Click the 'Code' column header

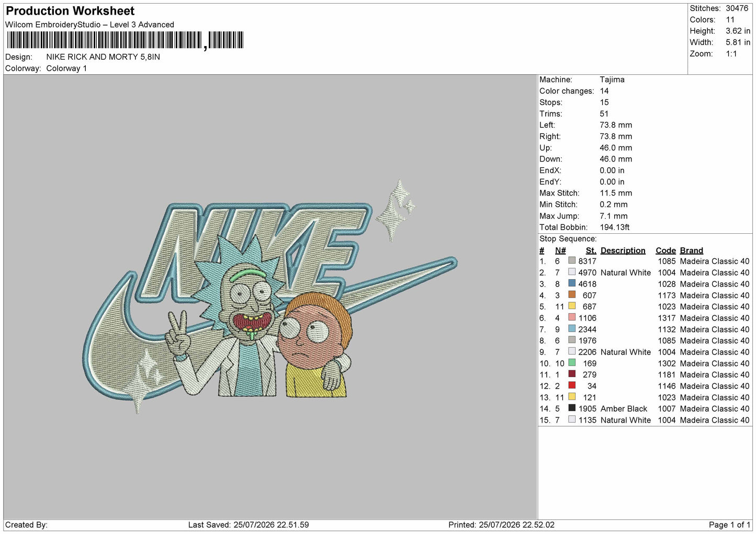click(x=665, y=251)
